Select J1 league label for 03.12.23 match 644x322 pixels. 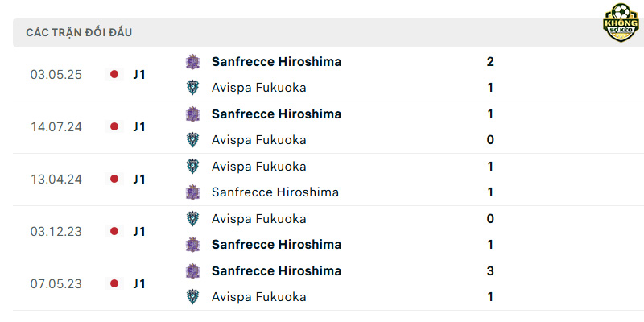point(139,232)
